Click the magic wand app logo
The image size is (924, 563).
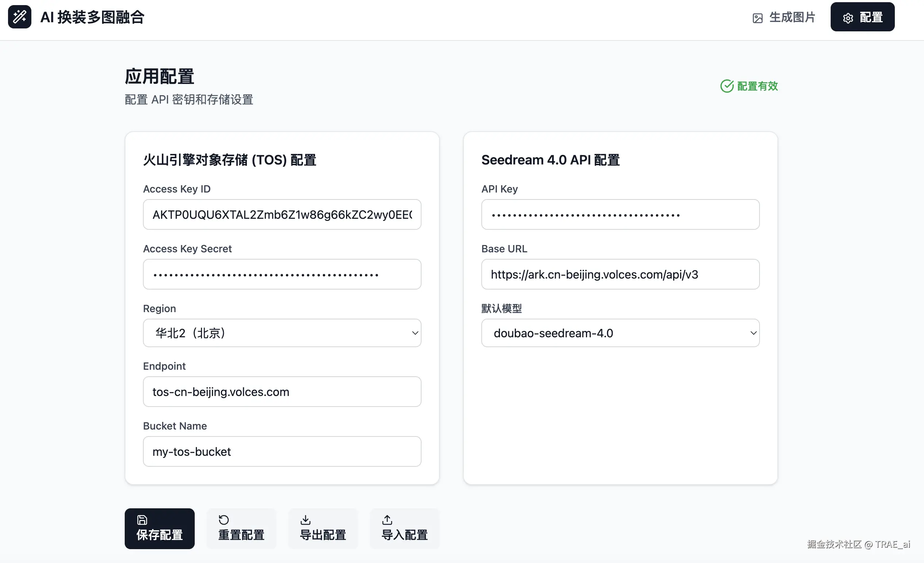[x=19, y=17]
